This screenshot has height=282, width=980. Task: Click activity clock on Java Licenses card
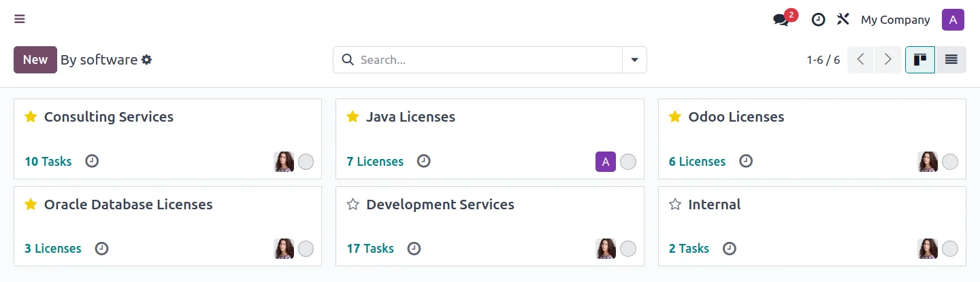tap(423, 161)
